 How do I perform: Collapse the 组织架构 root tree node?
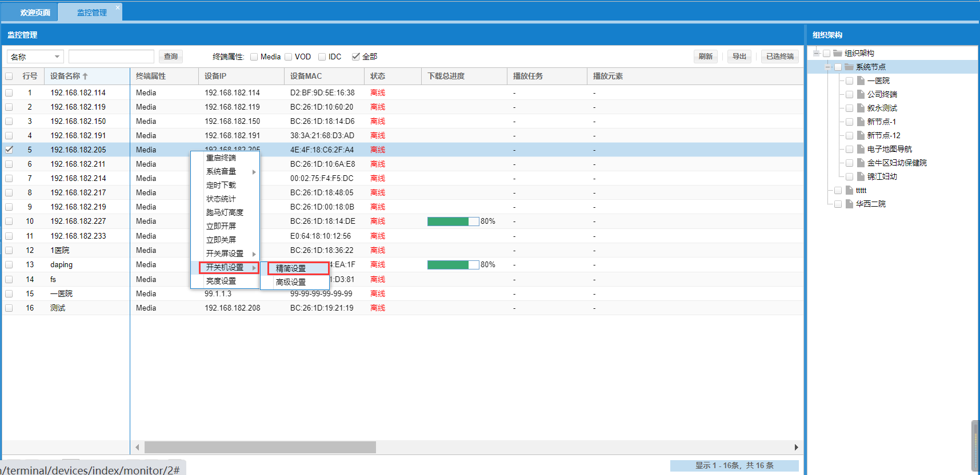click(x=817, y=53)
